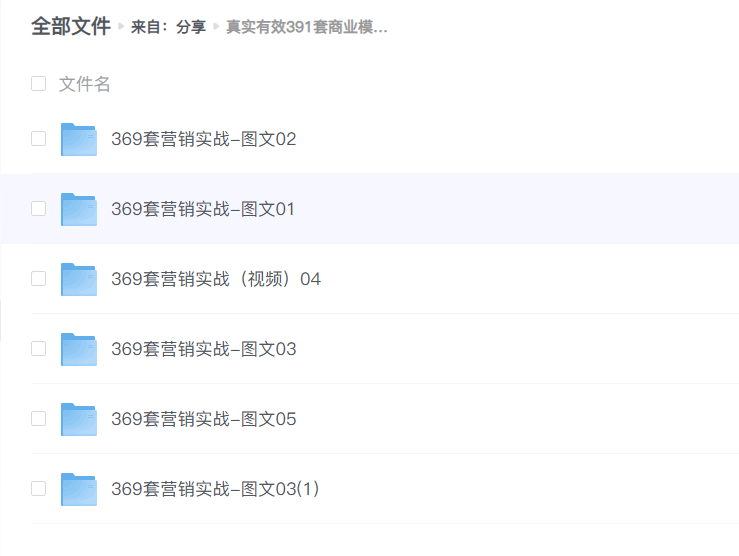Select the checkbox for 369套营销实战-图文01
Viewport: 739px width, 556px height.
pos(39,209)
